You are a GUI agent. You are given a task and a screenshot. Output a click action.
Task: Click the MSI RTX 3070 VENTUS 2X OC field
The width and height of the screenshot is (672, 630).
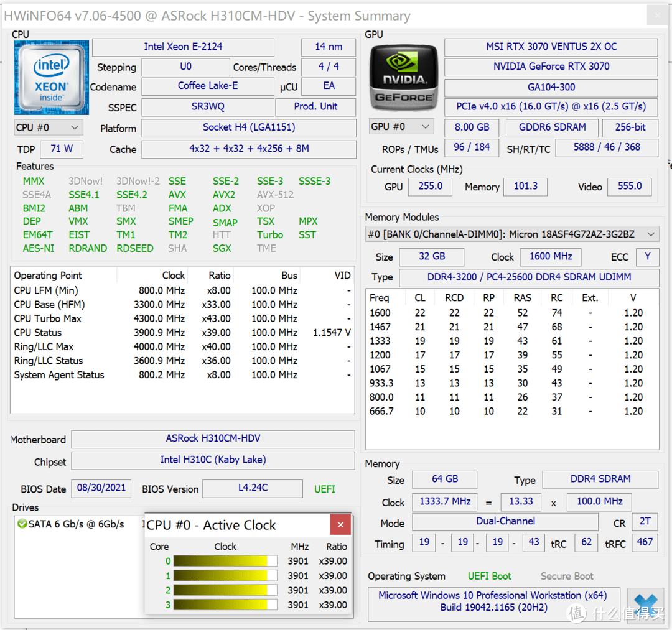[551, 47]
